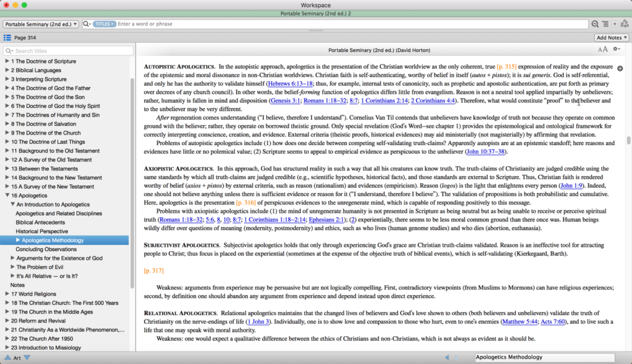Click the reading view list icon

605,23
